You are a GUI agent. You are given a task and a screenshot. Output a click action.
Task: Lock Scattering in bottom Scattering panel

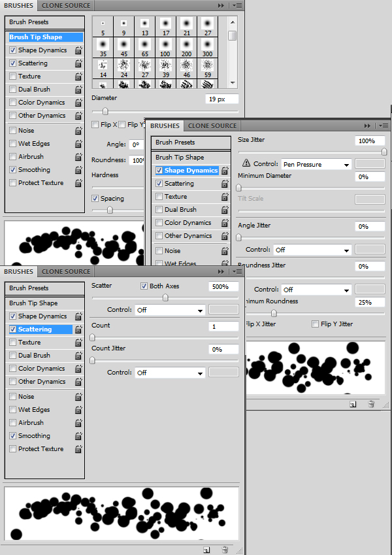(78, 329)
